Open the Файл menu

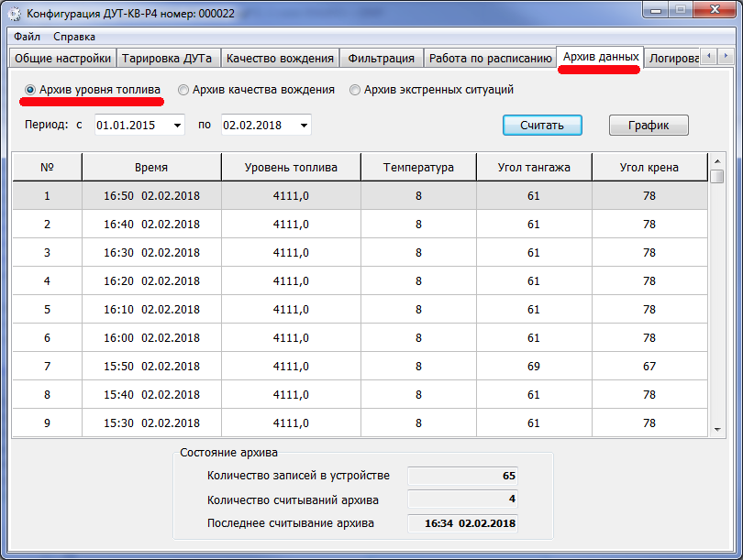27,37
